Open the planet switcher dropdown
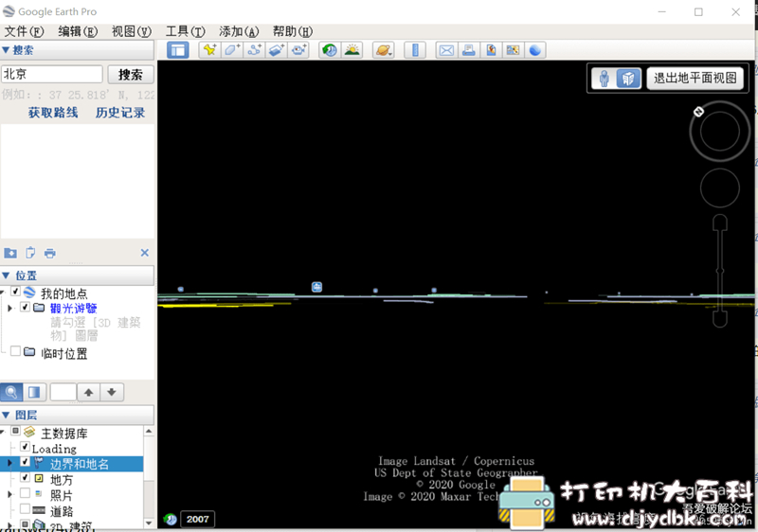 pyautogui.click(x=384, y=50)
